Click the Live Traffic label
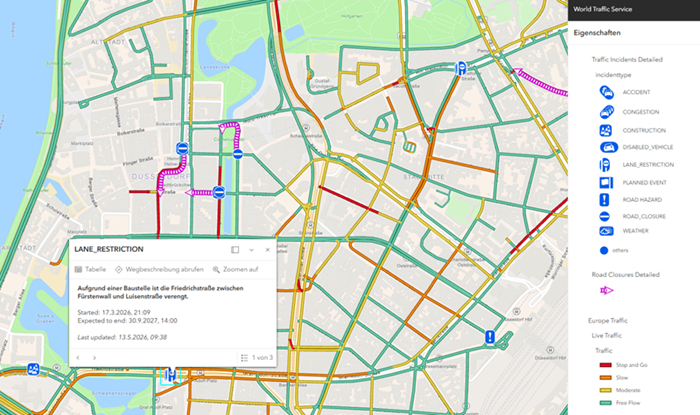The image size is (700, 415). 606,335
